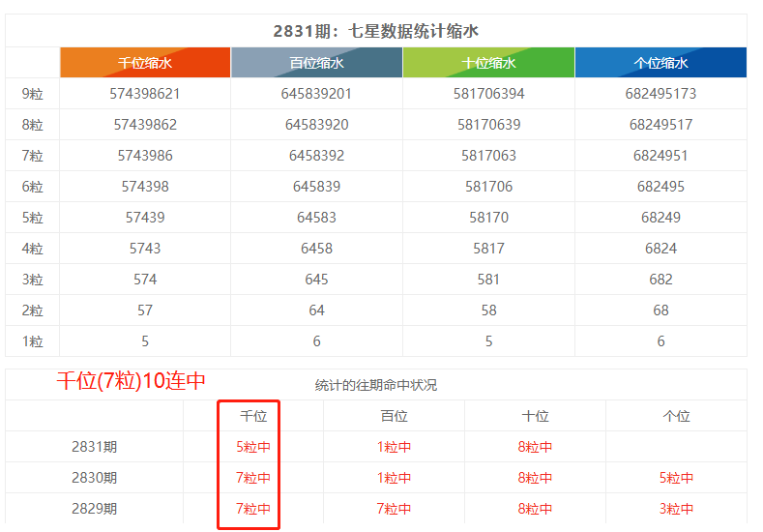Select the 9粒 row label

32,94
